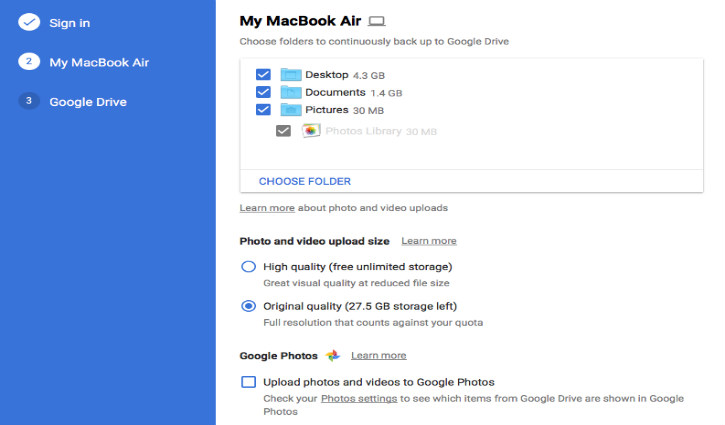Go to My MacBook Air step
The width and height of the screenshot is (725, 425).
pyautogui.click(x=99, y=62)
